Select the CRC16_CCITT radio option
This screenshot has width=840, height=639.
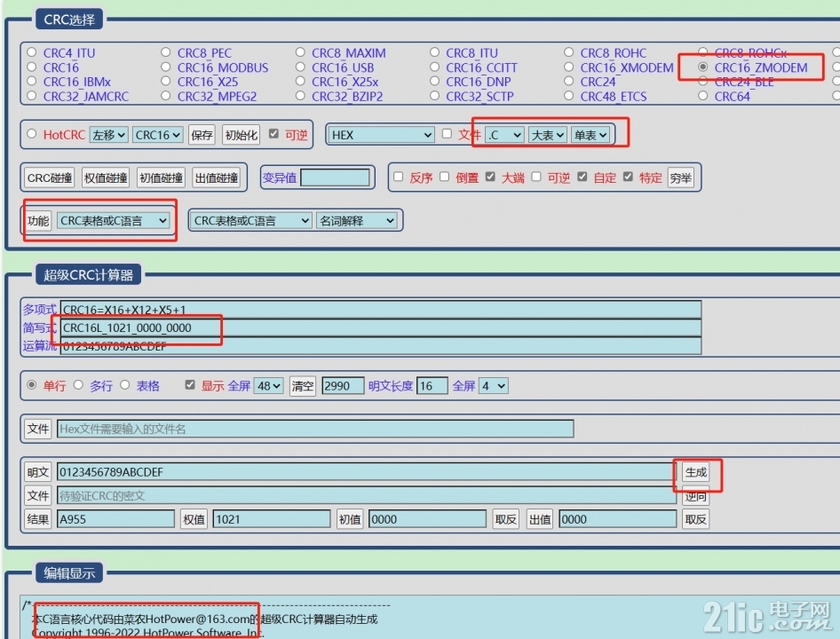point(434,67)
